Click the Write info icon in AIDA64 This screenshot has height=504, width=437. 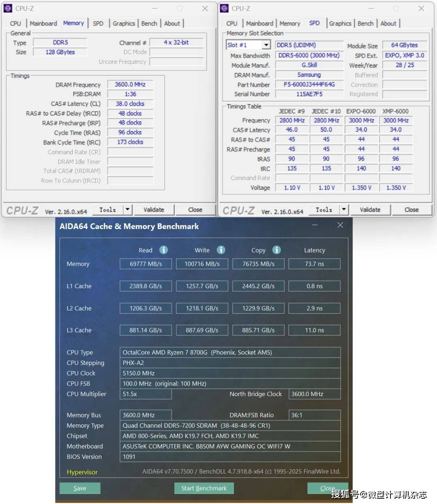click(221, 250)
